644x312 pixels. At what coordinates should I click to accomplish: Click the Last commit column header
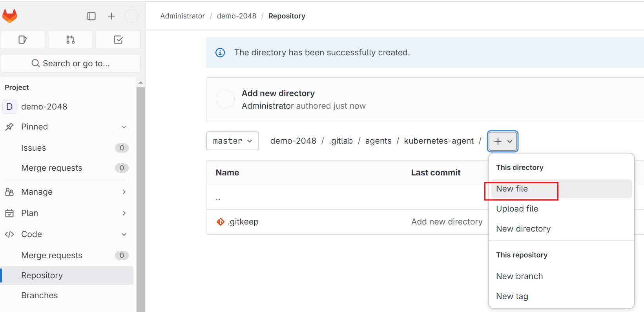(436, 173)
